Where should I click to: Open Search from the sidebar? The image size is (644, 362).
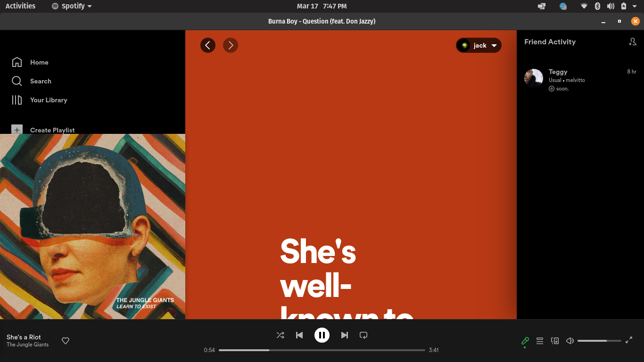click(x=41, y=81)
